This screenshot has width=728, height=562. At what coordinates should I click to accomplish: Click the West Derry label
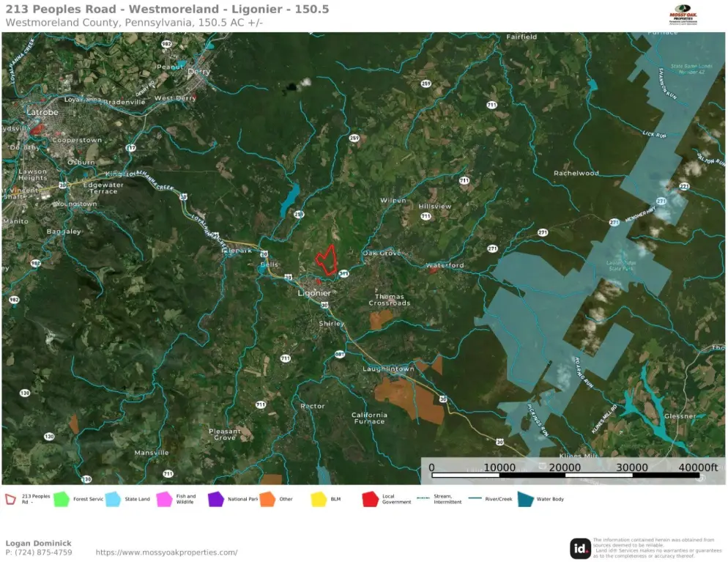175,98
